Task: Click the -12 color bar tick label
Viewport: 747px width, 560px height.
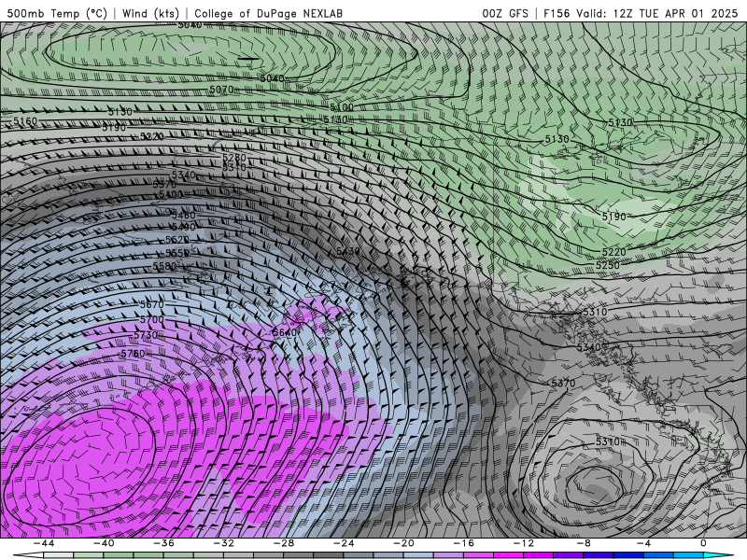Action: tap(524, 544)
